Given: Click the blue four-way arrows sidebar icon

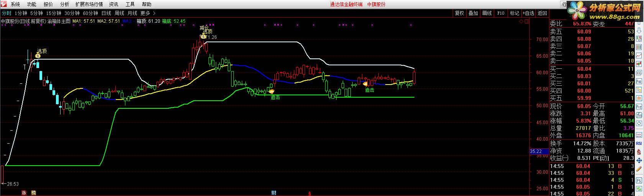Looking at the screenshot, I should tap(639, 160).
